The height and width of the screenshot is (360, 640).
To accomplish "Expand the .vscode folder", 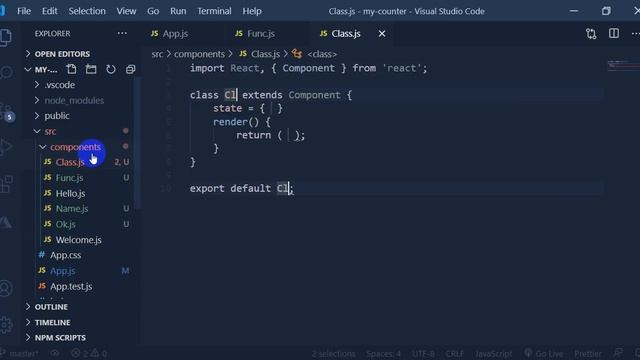I will point(60,85).
